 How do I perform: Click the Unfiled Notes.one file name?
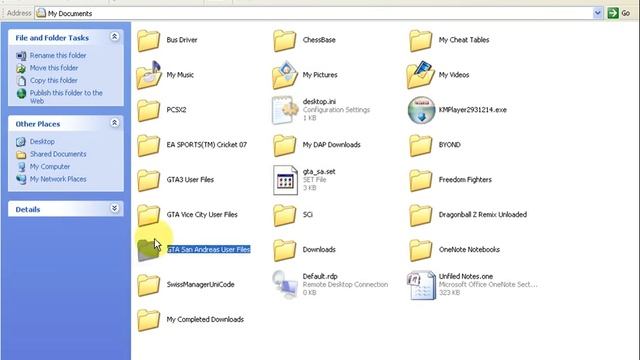pyautogui.click(x=466, y=276)
